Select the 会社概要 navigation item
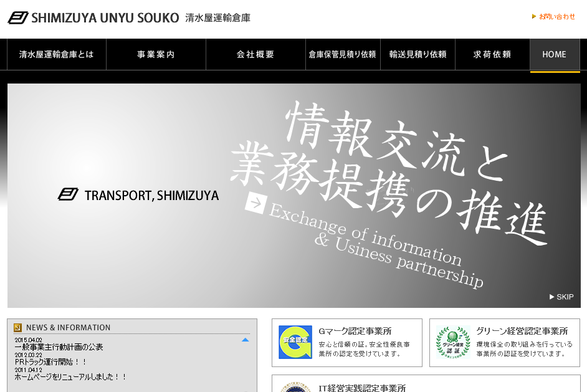This screenshot has width=587, height=392. [x=255, y=55]
